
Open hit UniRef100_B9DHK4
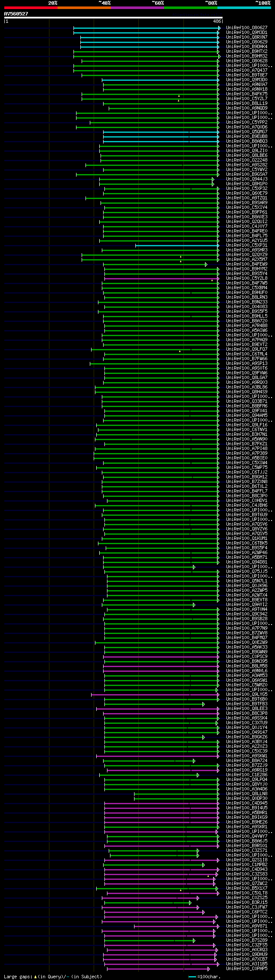tap(247, 47)
